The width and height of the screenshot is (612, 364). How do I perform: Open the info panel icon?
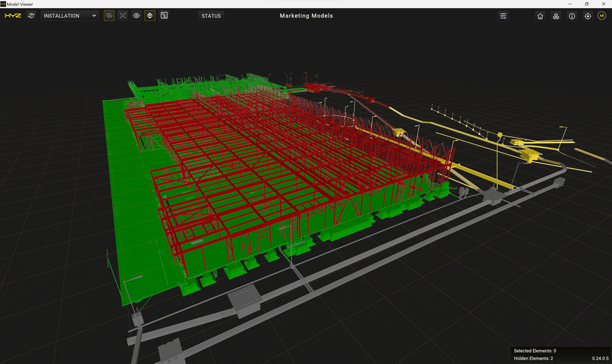[x=572, y=16]
